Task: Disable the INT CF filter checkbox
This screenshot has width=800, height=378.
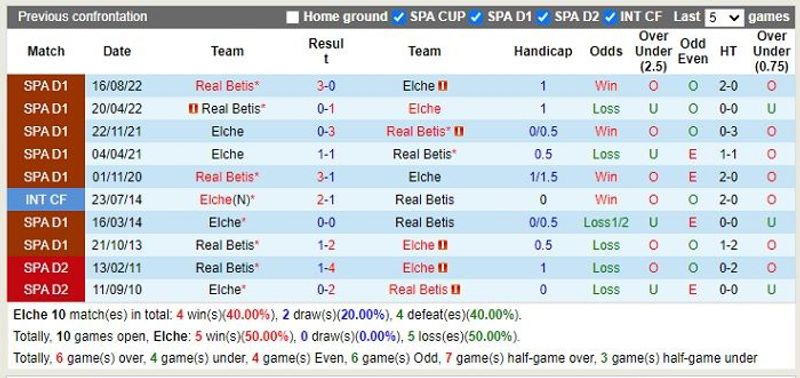Action: point(609,17)
